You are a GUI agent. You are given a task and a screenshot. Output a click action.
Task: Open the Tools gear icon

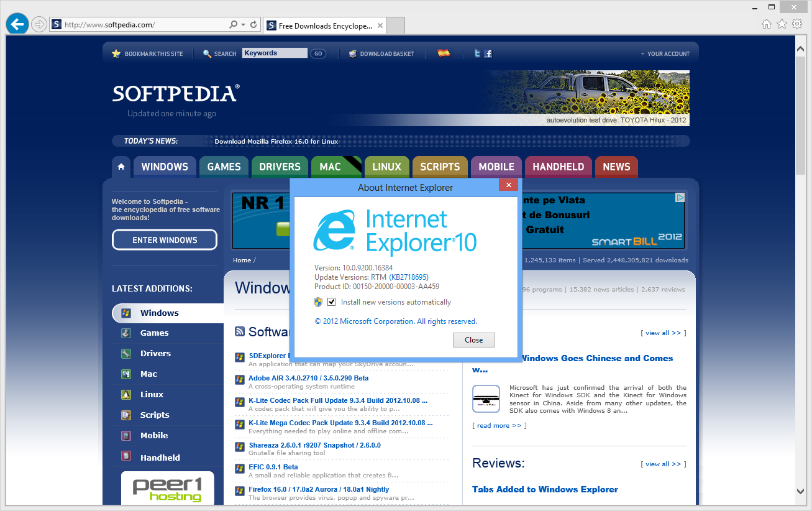(x=797, y=24)
